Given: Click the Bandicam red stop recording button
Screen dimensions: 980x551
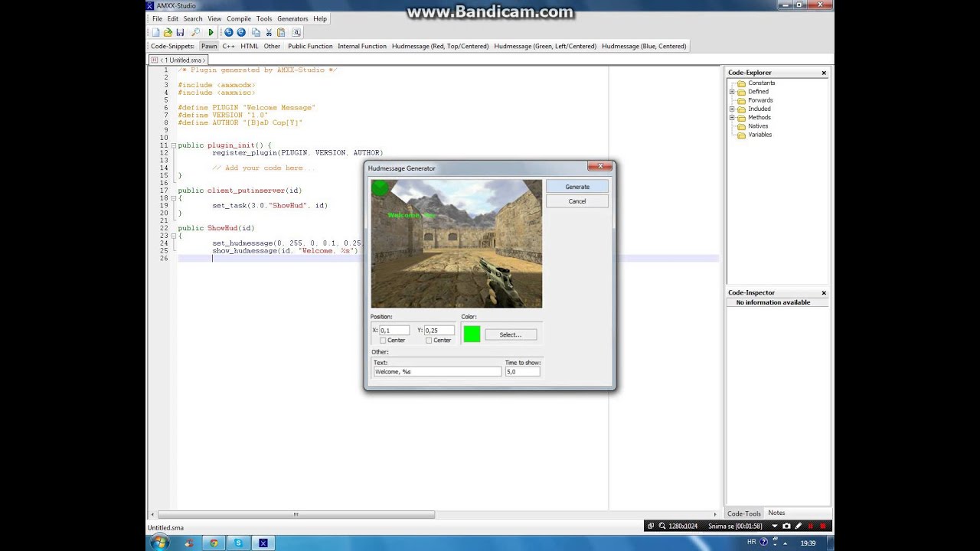Looking at the screenshot, I should tap(823, 526).
